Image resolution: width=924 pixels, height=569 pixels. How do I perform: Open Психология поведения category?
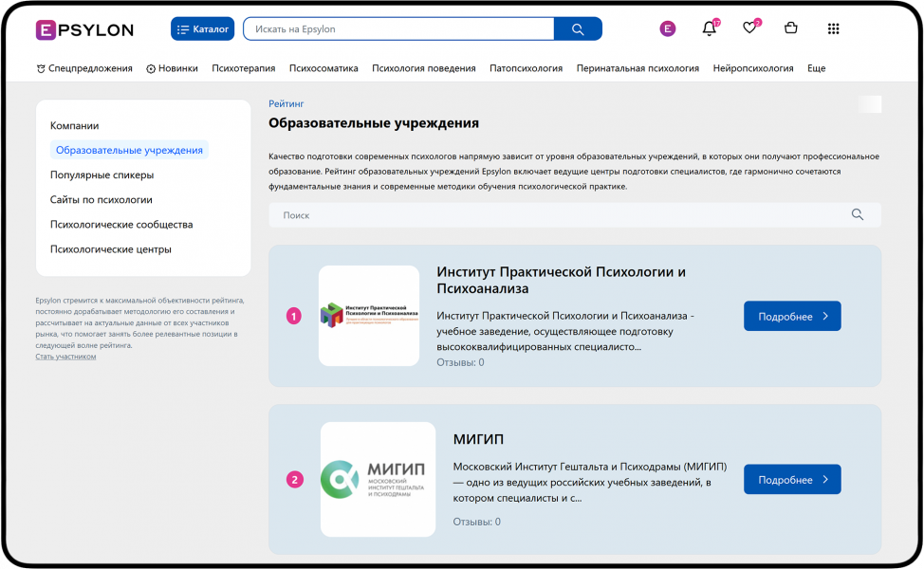(x=424, y=68)
